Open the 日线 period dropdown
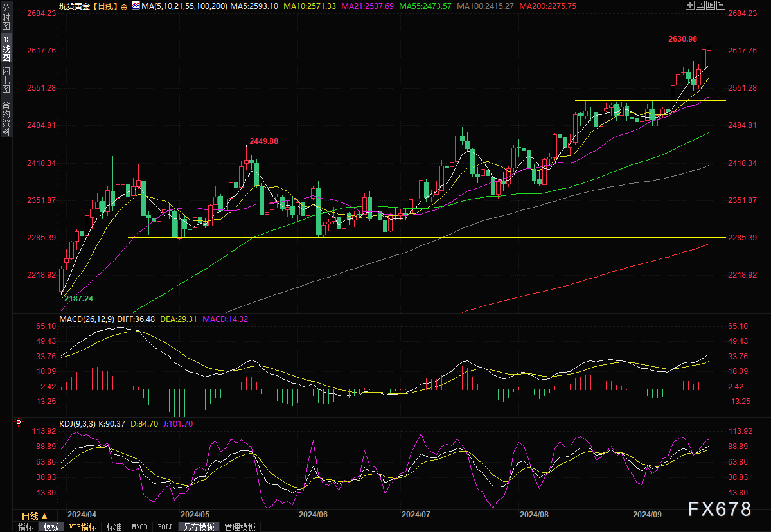Screen dimensions: 771x532 pyautogui.click(x=34, y=516)
